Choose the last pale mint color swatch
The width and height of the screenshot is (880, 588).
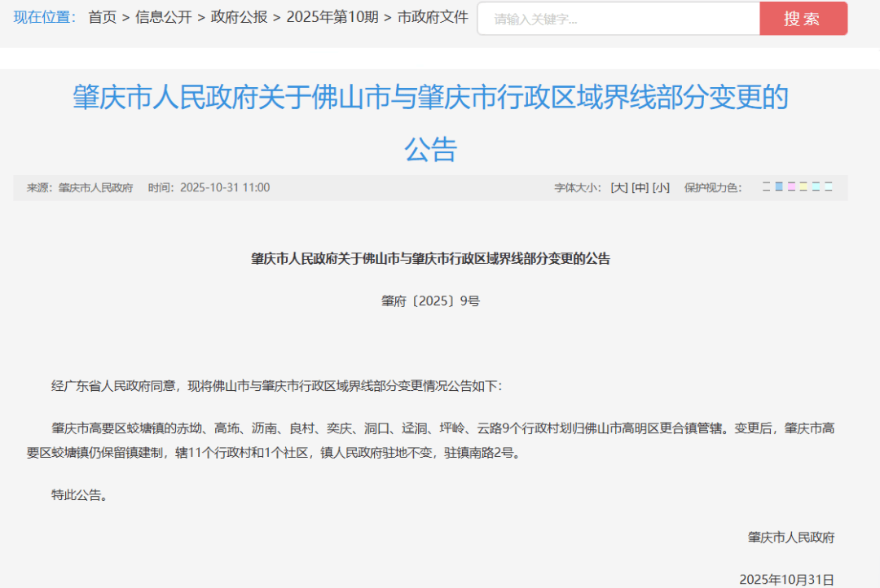point(829,187)
